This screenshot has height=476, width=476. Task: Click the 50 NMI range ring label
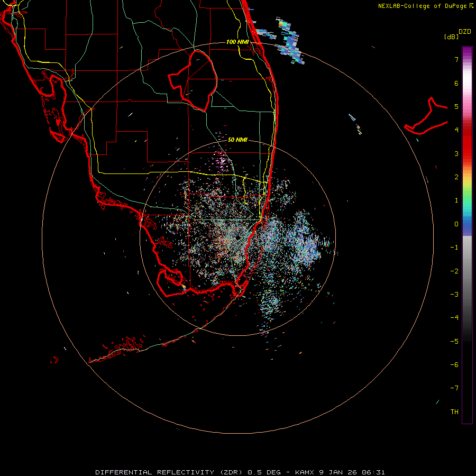pyautogui.click(x=237, y=140)
